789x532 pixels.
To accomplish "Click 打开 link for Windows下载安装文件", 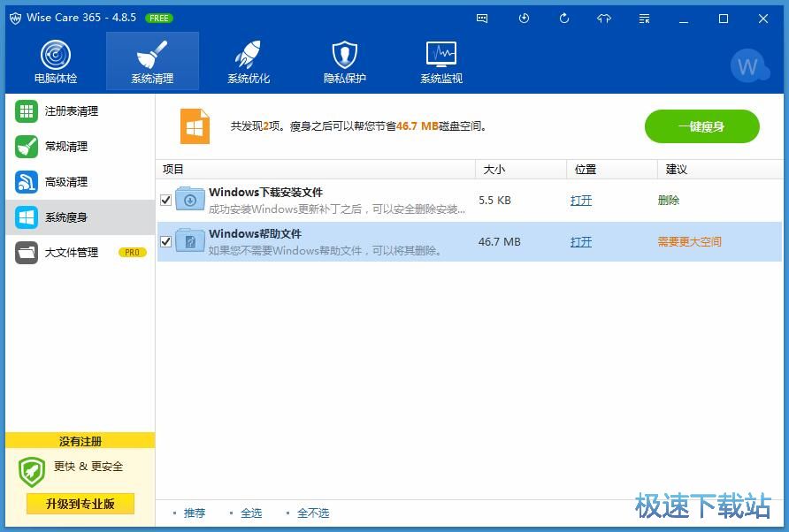I will coord(581,200).
